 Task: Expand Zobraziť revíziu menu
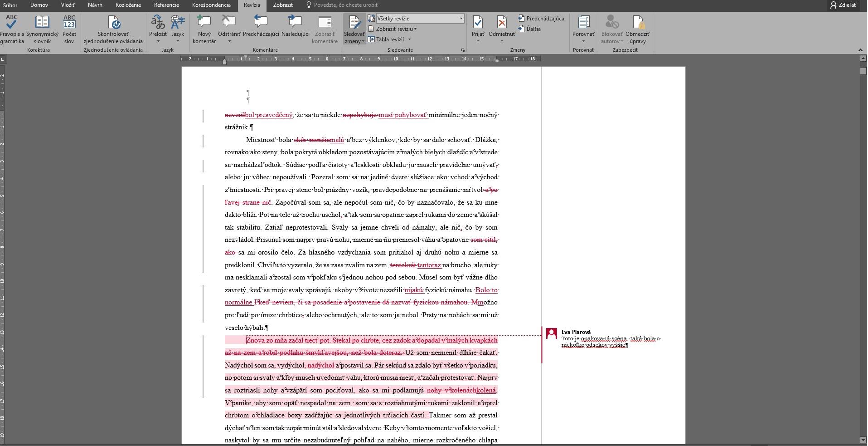392,29
